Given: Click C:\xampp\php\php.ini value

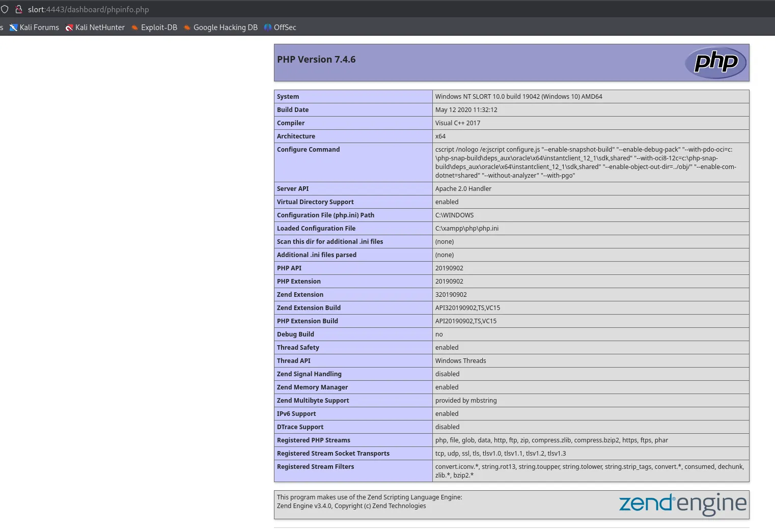Looking at the screenshot, I should click(467, 229).
